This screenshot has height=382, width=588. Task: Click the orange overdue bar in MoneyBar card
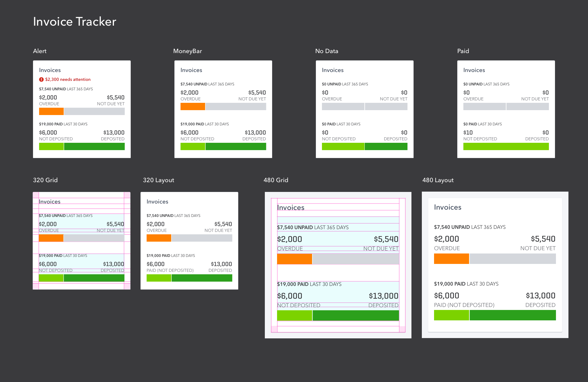pos(192,106)
